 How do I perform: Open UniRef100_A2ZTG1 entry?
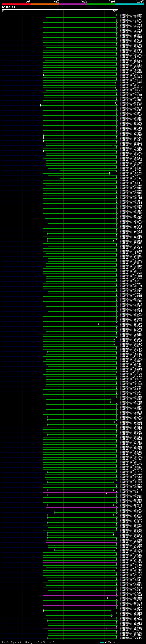pos(131,309)
